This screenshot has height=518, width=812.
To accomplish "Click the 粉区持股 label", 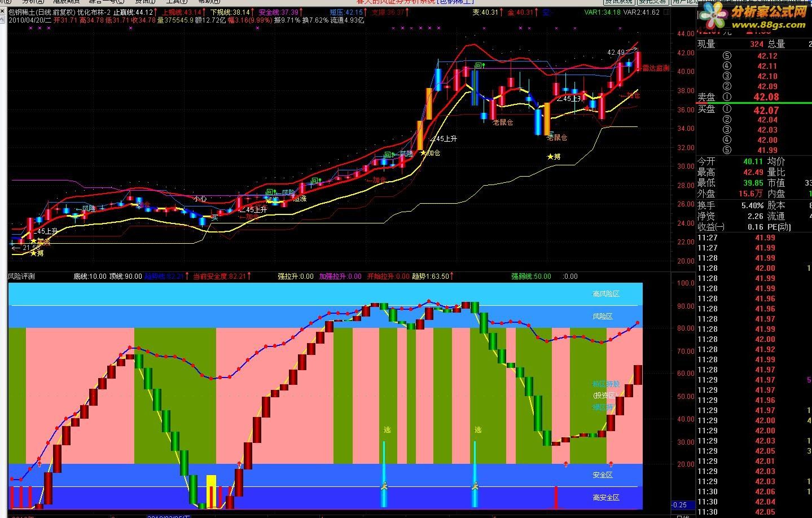I will tap(606, 384).
